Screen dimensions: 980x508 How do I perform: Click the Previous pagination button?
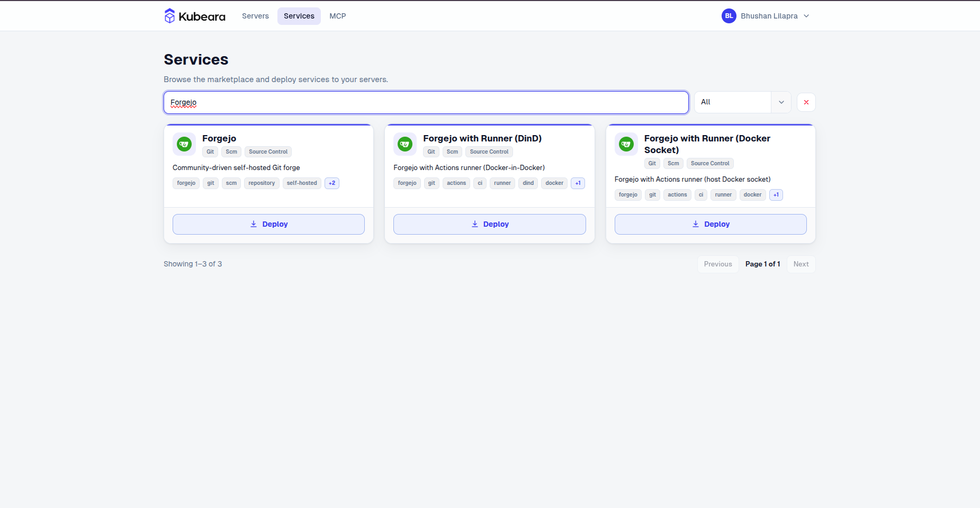[718, 264]
